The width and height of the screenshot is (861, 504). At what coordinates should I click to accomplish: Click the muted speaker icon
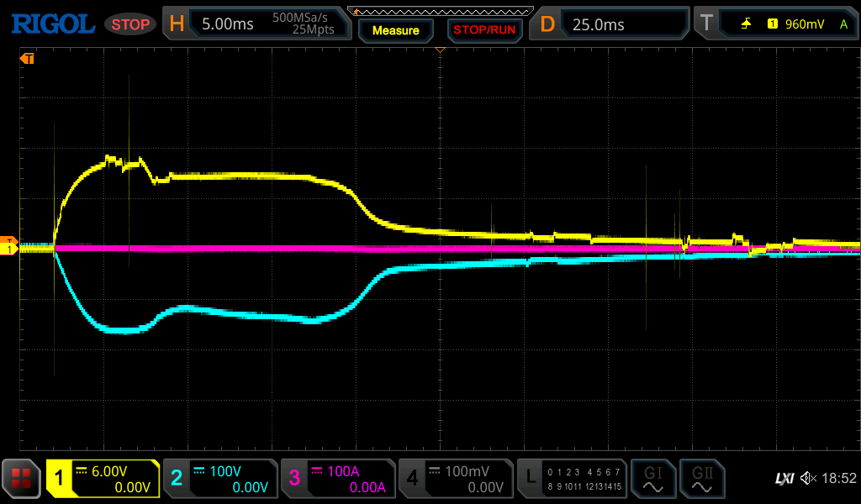pyautogui.click(x=808, y=478)
